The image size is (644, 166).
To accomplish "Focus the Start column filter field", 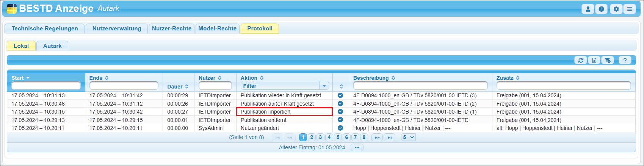I will (x=46, y=86).
